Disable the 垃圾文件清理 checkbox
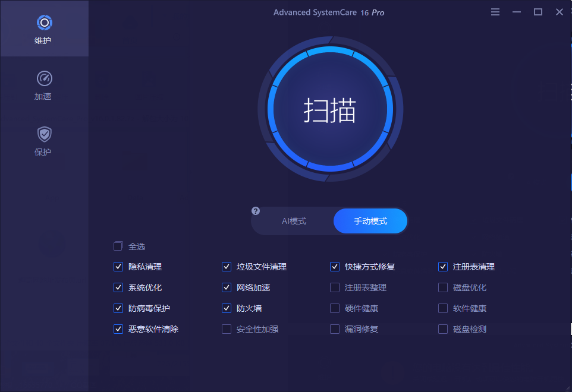Screen dimensions: 572x392 pos(226,267)
